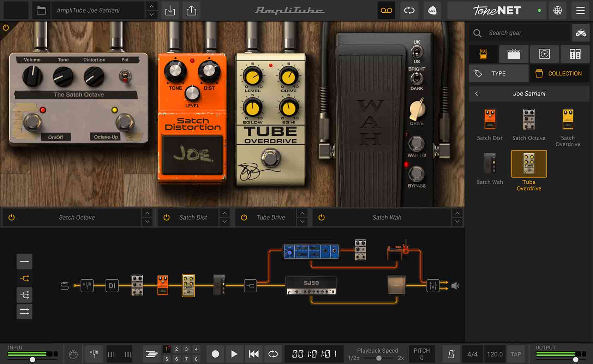
Task: Select the rack effects gear tab
Action: 575,54
